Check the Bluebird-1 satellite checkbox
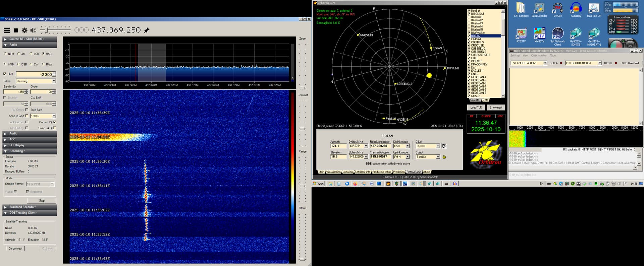This screenshot has width=644, height=266. pos(469,17)
